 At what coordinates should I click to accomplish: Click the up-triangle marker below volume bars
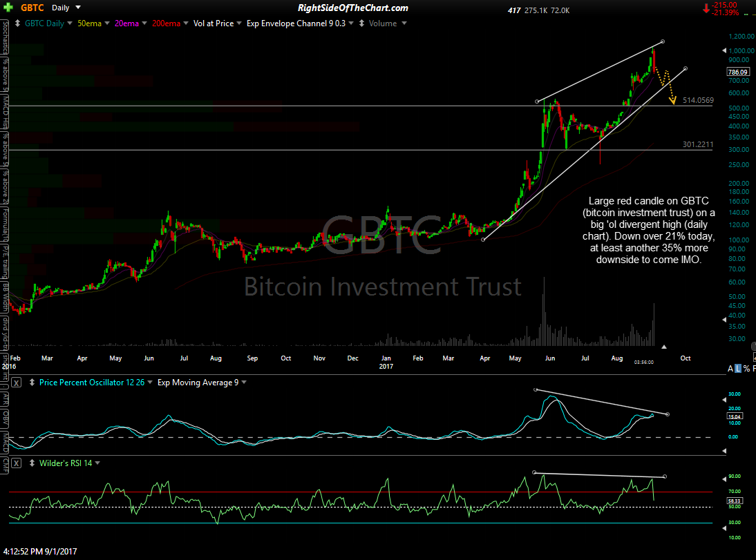(663, 347)
